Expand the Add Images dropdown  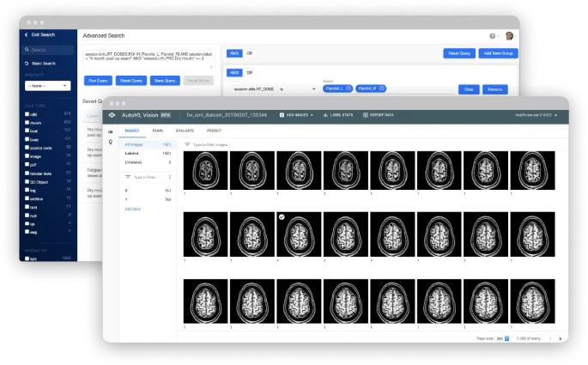click(x=300, y=115)
